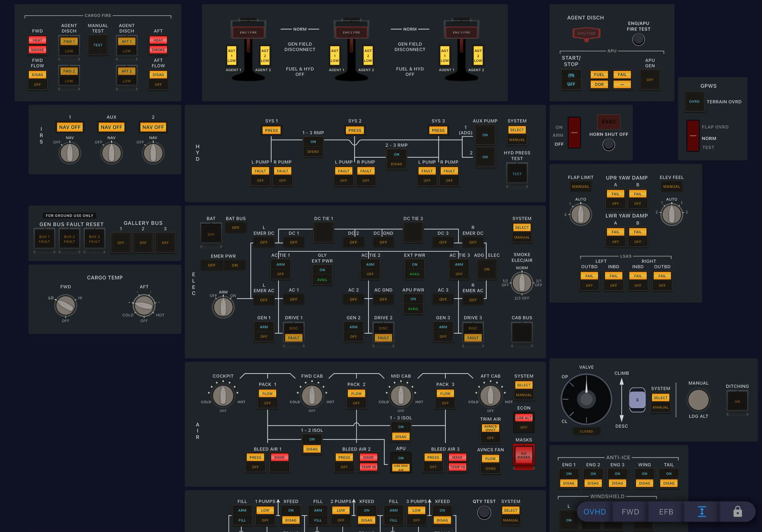The height and width of the screenshot is (532, 762).
Task: Toggle the BAT OFF switch
Action: point(211,234)
